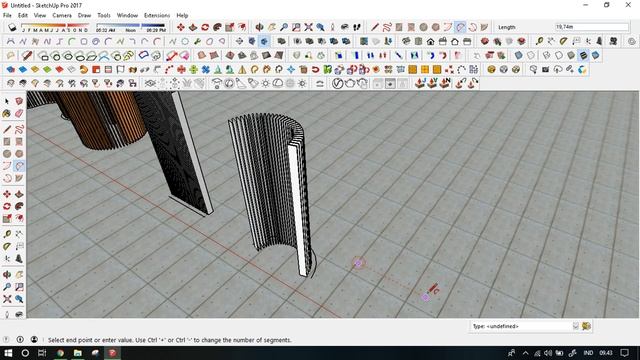Click the info circle status bar icon

click(x=20, y=340)
